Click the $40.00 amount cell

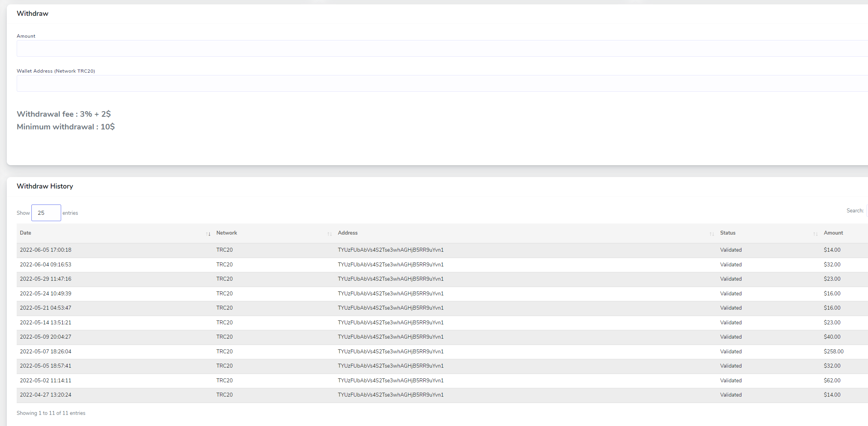[832, 337]
